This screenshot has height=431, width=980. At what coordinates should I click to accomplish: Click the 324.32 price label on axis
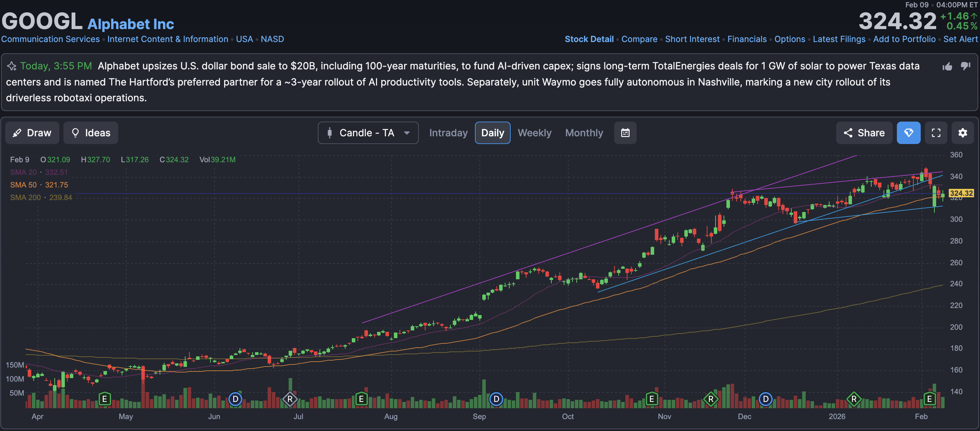(x=961, y=193)
